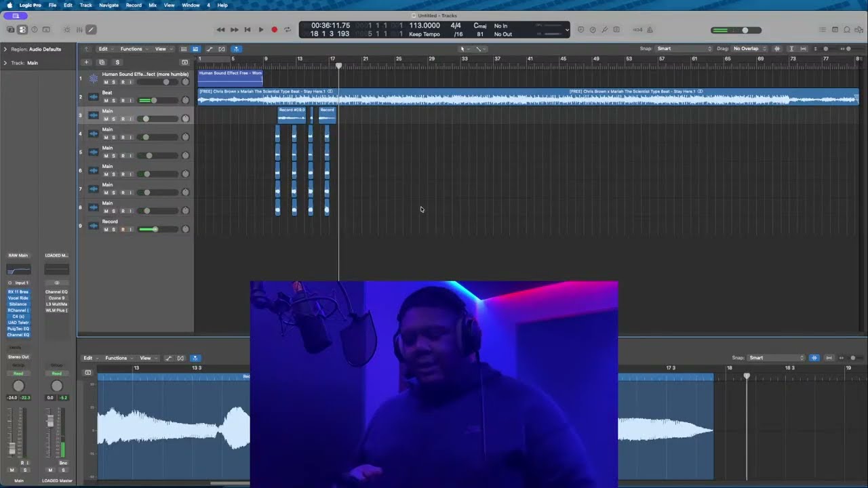Open the Ozone 9 plugin slot
Viewport: 868px width, 488px height.
[x=56, y=298]
